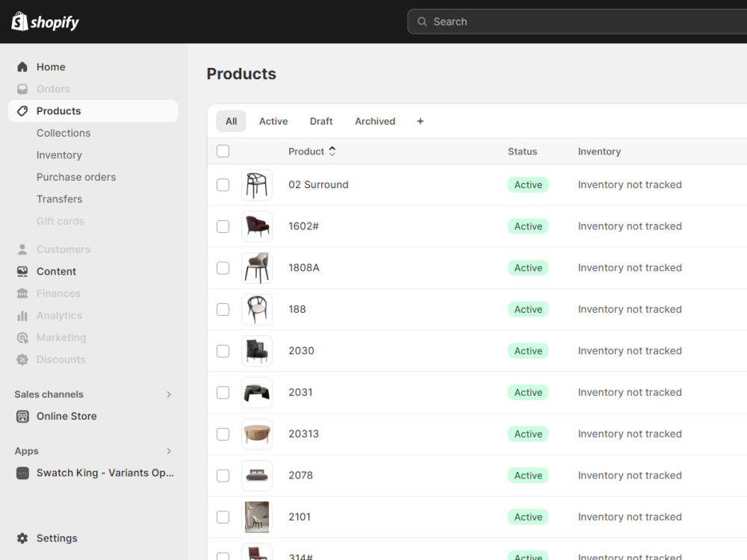Open the Archived products tab
Image resolution: width=747 pixels, height=560 pixels.
(x=374, y=121)
